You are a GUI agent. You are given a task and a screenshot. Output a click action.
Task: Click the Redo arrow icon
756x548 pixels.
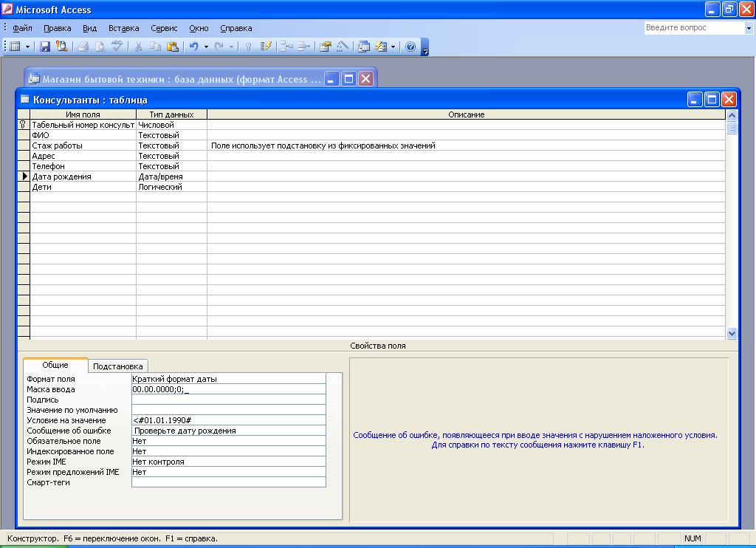[x=219, y=47]
